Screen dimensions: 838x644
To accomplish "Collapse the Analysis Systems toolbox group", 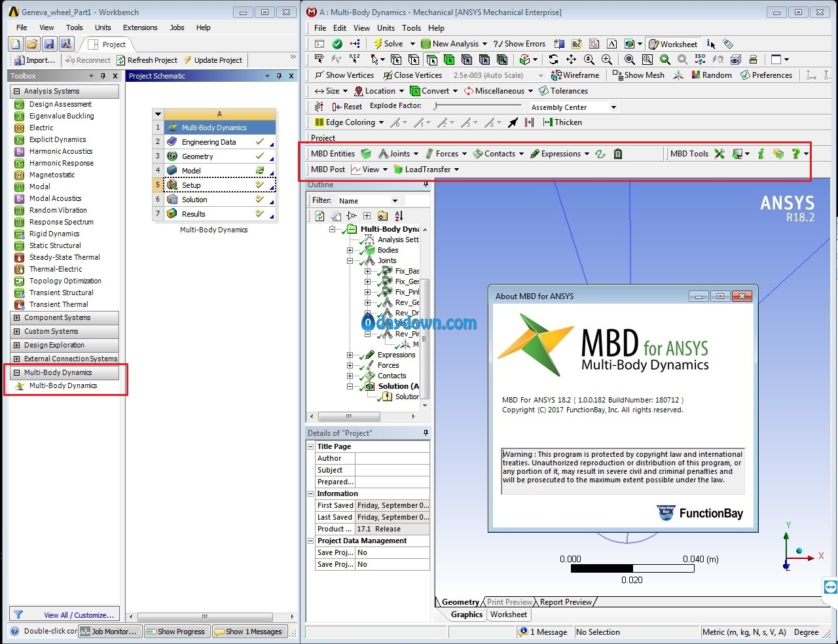I will pyautogui.click(x=17, y=91).
